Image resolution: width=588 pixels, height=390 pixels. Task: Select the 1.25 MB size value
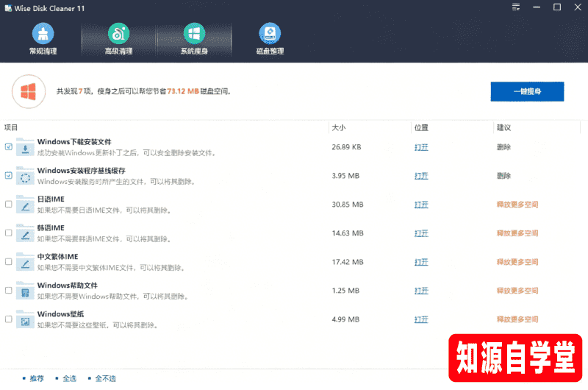pyautogui.click(x=345, y=291)
